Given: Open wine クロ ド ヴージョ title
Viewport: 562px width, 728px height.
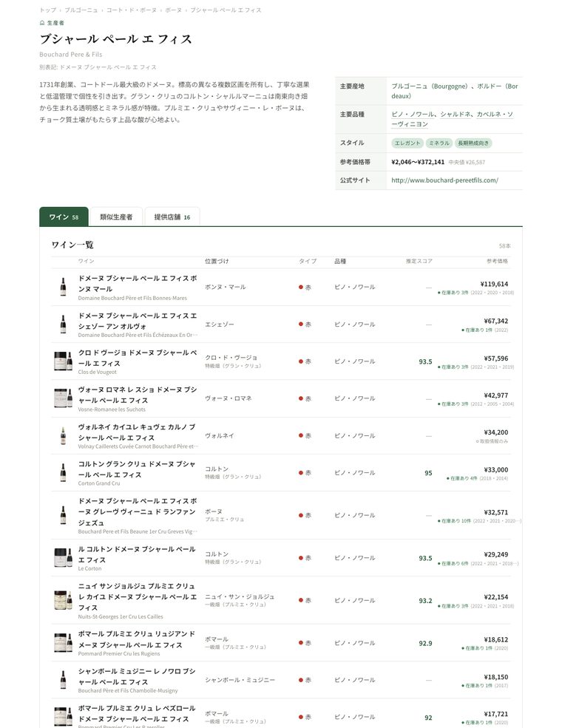Looking at the screenshot, I should tap(138, 358).
